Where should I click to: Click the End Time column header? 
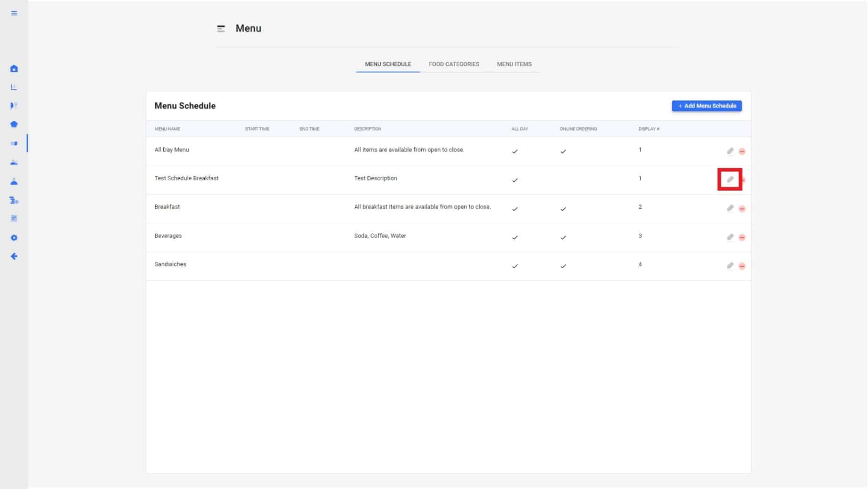309,129
